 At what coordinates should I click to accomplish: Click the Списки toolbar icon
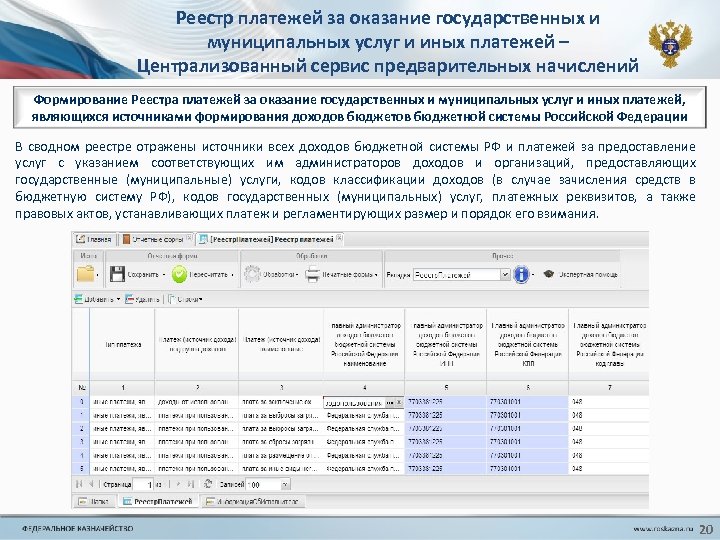pyautogui.click(x=171, y=299)
